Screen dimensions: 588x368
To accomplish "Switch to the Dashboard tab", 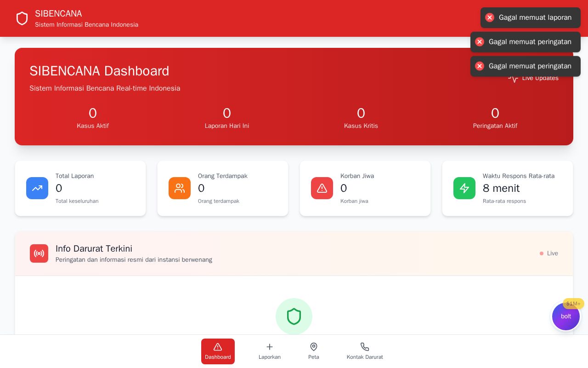I will (218, 351).
